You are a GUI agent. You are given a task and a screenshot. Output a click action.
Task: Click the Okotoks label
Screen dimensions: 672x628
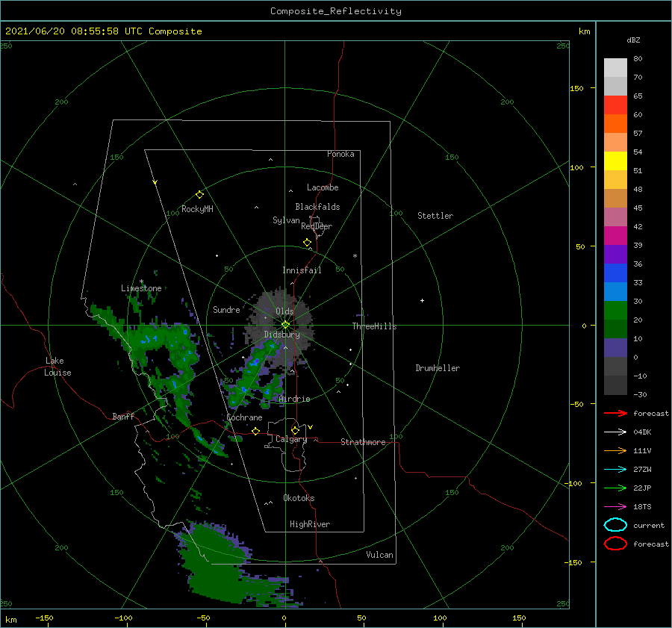click(x=299, y=498)
